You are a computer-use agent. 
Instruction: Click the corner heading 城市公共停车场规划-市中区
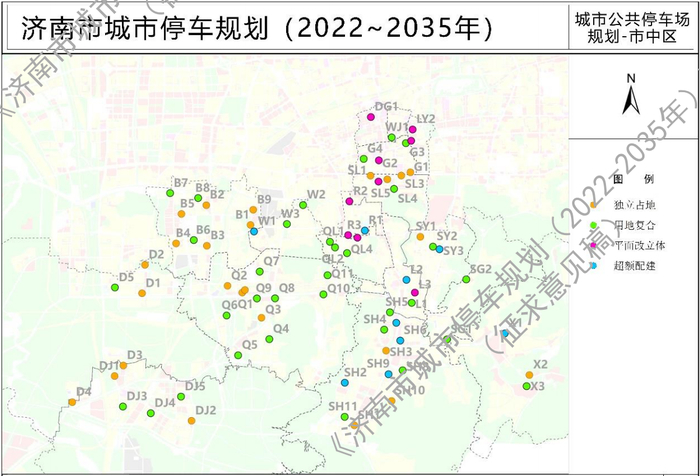(x=632, y=28)
